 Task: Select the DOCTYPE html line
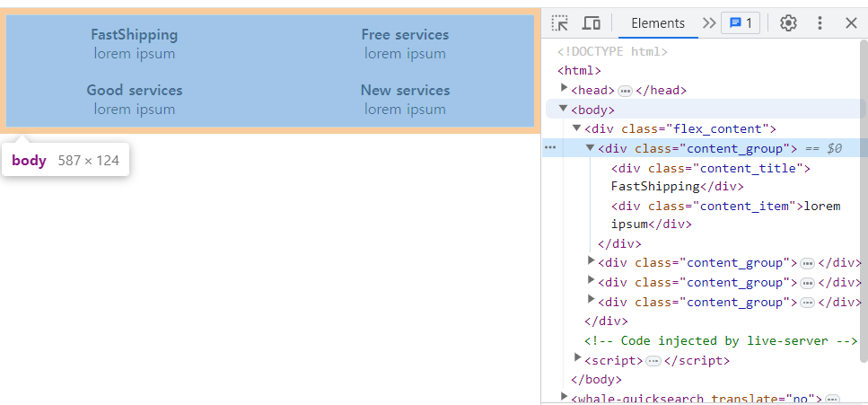[612, 52]
